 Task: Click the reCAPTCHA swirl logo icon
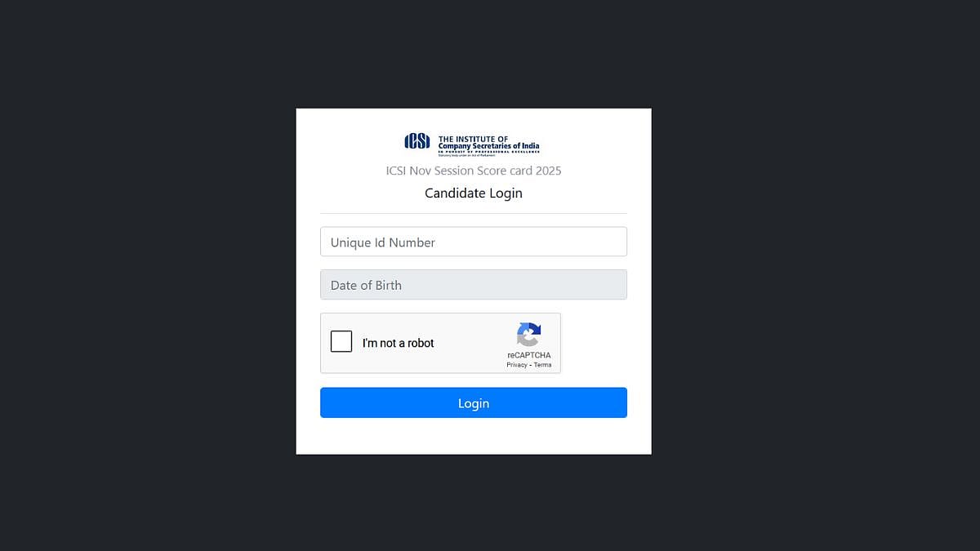pyautogui.click(x=528, y=335)
